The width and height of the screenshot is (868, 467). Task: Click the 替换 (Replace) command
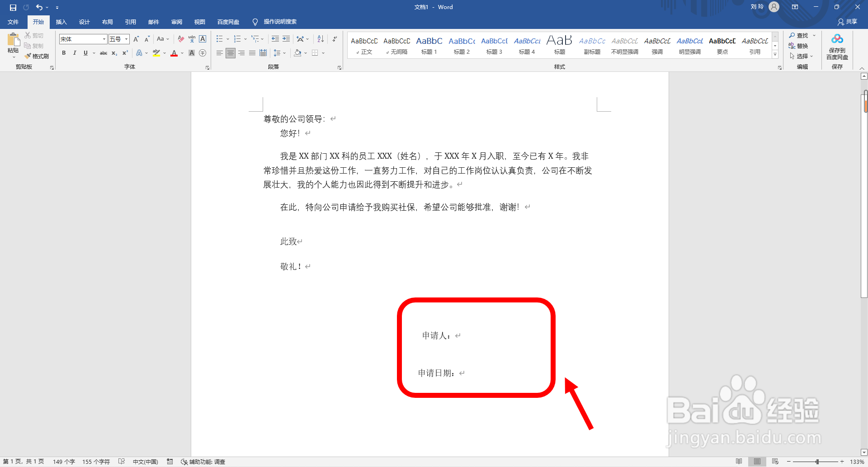[802, 46]
